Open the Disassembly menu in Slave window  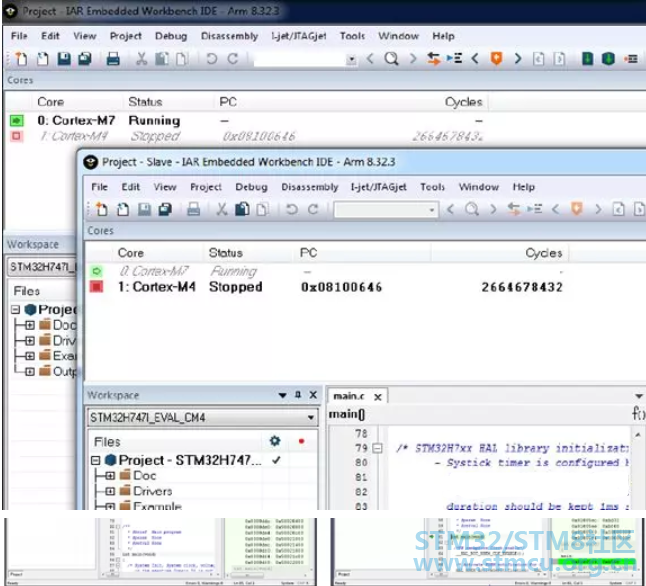(x=309, y=187)
